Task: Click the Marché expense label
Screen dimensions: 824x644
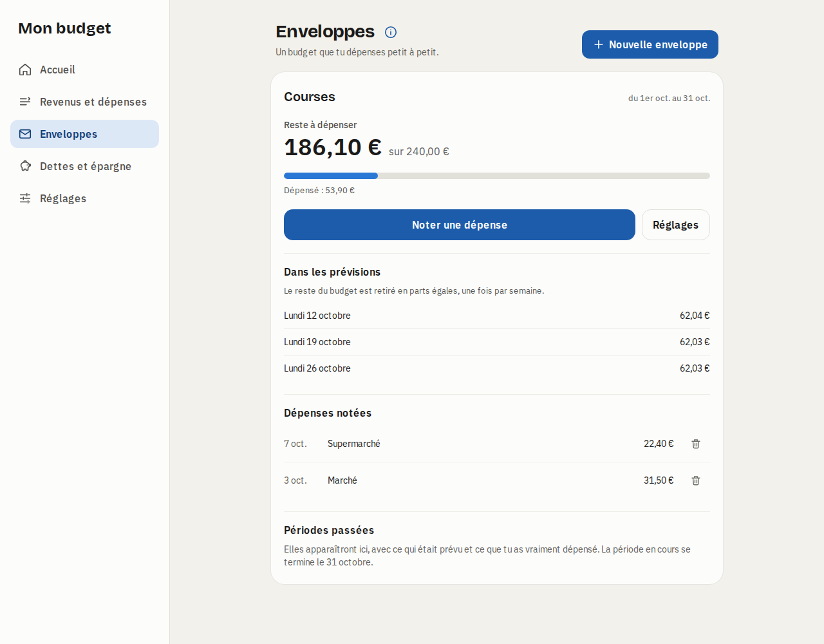Action: (342, 480)
